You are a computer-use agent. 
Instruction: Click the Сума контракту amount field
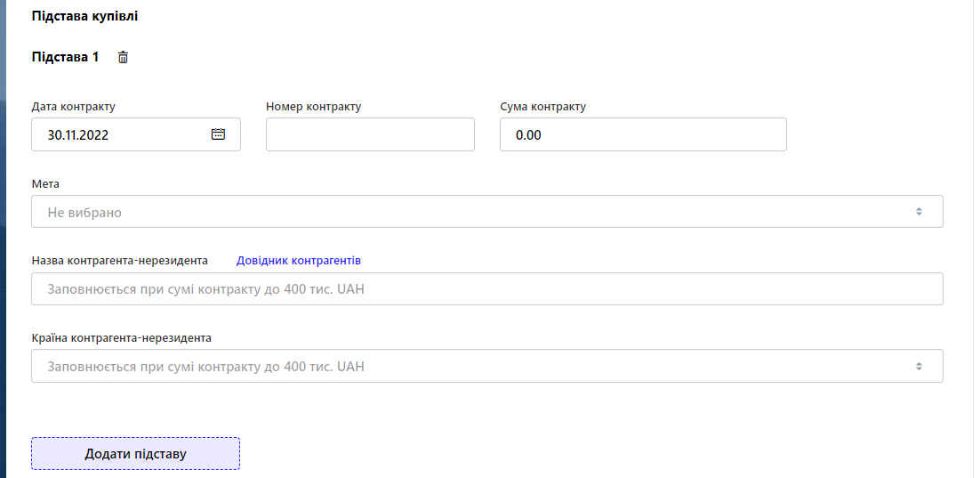pos(643,134)
